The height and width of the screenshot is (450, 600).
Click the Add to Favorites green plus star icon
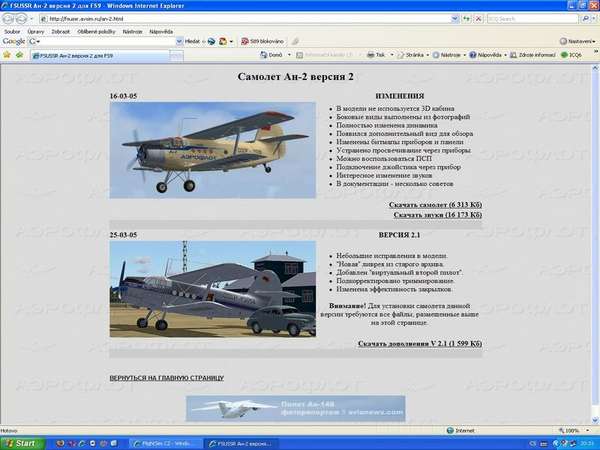(20, 55)
